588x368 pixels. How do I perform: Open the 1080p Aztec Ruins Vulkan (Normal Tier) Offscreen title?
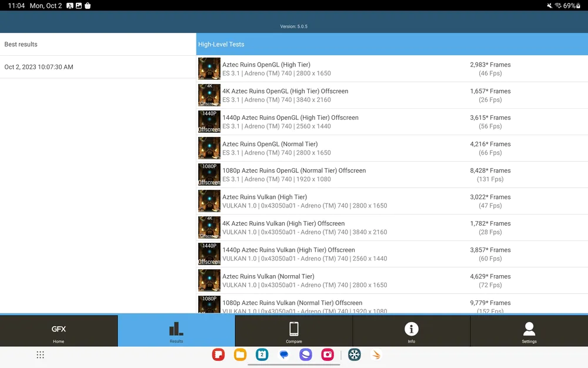coord(292,303)
